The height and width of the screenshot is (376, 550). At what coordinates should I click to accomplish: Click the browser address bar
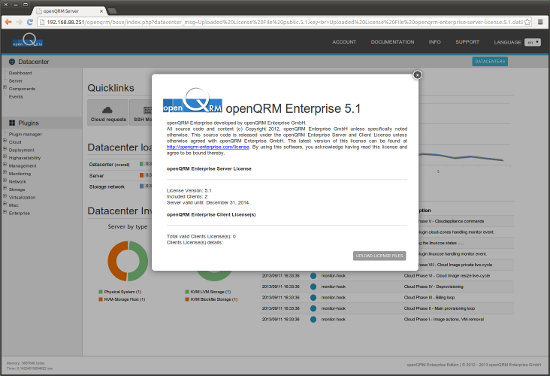coord(284,22)
